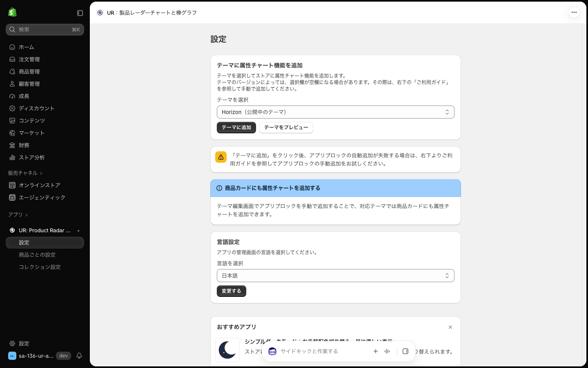Screen dimensions: 588x368
Task: Open 注文管理 in the sidebar
Action: 45,59
